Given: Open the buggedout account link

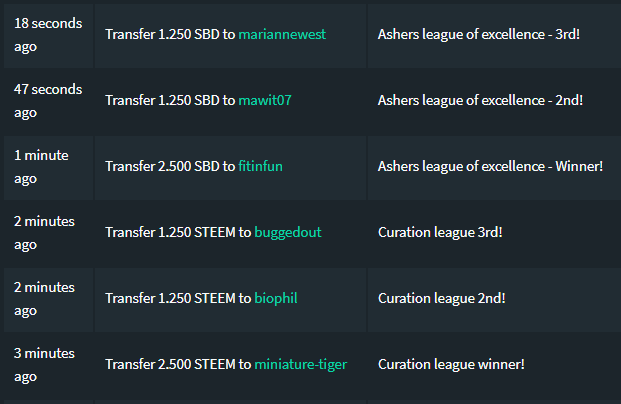Looking at the screenshot, I should pyautogui.click(x=288, y=232).
